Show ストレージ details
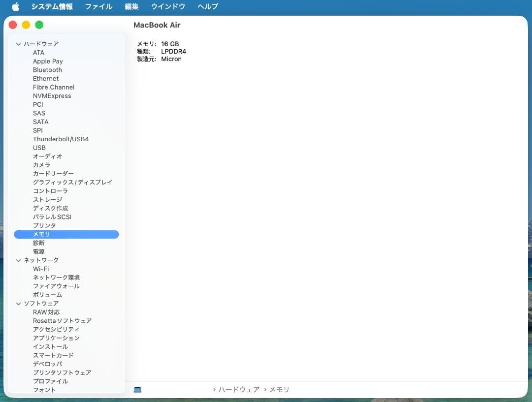This screenshot has width=532, height=402. pyautogui.click(x=46, y=199)
